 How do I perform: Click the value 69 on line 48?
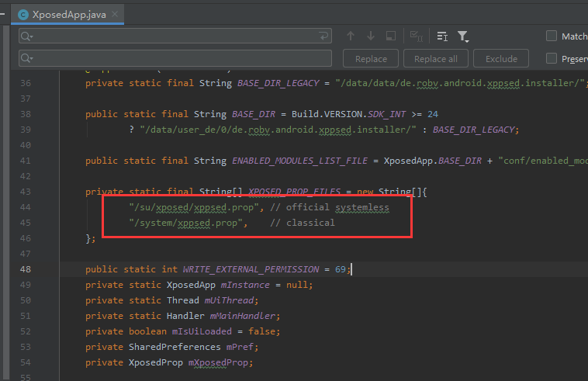click(340, 269)
